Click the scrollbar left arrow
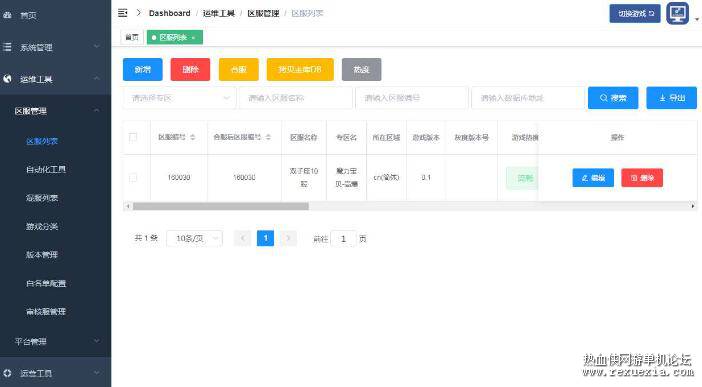 [128, 206]
